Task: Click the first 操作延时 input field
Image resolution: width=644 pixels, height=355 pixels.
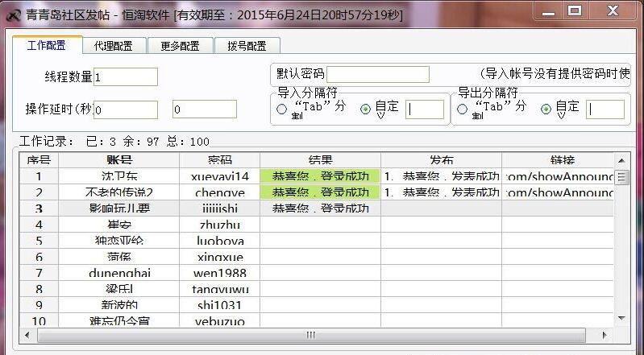Action: tap(126, 109)
